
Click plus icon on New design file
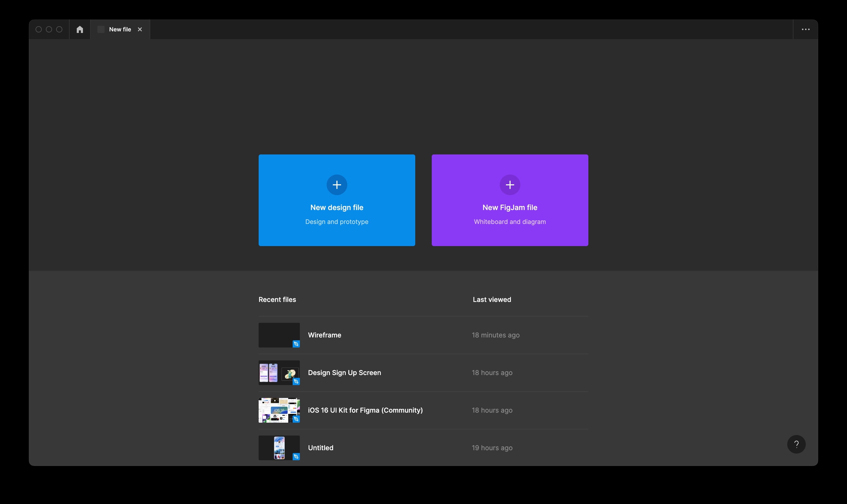click(336, 185)
